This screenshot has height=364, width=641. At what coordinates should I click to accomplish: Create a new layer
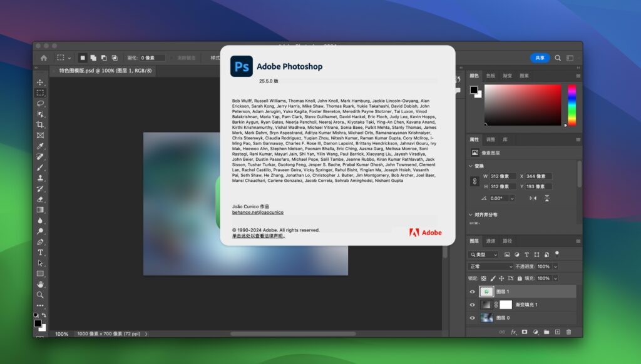point(557,331)
